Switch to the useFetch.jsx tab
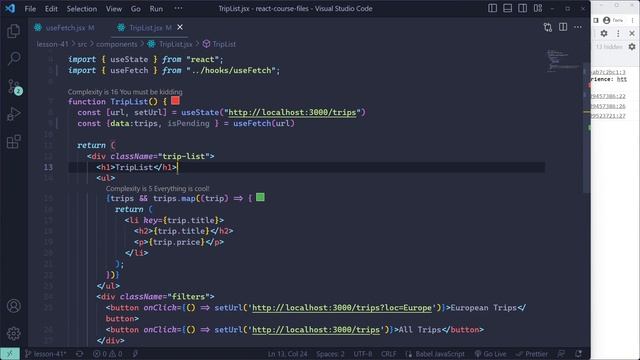Screen dimensions: 640x360 [64, 28]
